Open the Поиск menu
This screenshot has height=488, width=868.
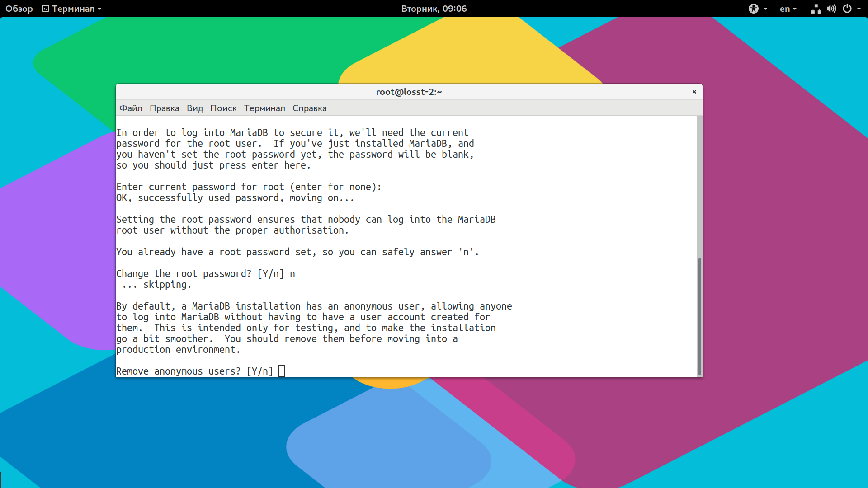[x=223, y=108]
